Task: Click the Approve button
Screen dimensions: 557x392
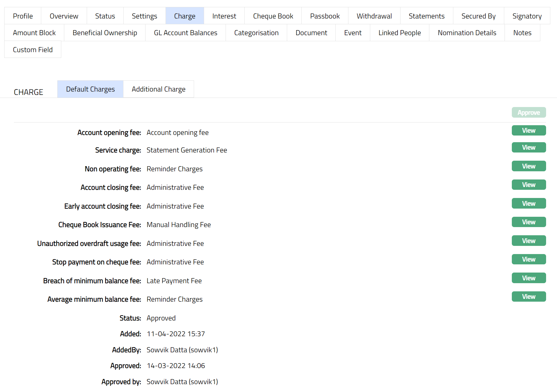Action: point(528,112)
